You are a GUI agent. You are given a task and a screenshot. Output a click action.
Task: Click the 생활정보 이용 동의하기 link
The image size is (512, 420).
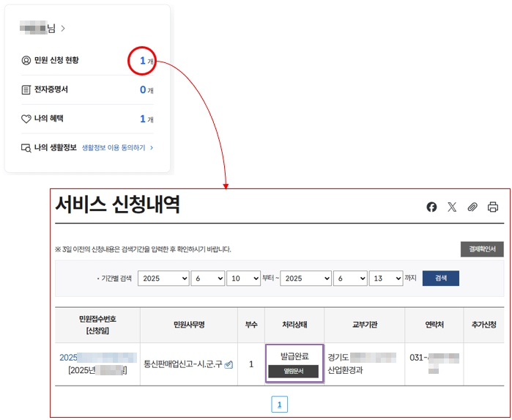117,148
